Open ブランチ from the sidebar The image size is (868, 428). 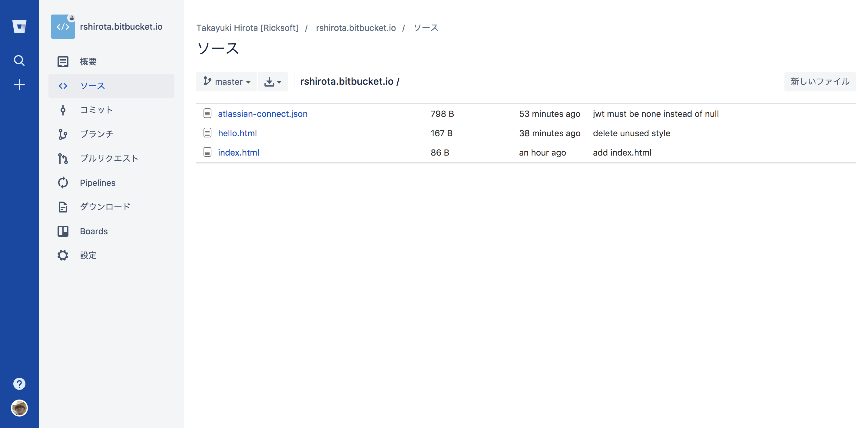pyautogui.click(x=111, y=134)
